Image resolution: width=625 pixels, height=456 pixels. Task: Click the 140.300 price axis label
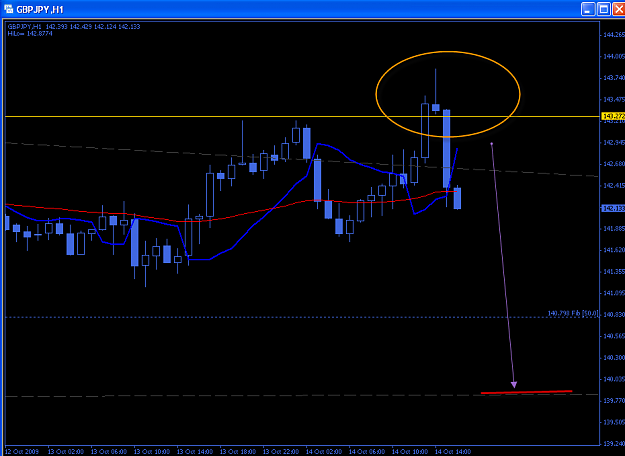click(614, 358)
